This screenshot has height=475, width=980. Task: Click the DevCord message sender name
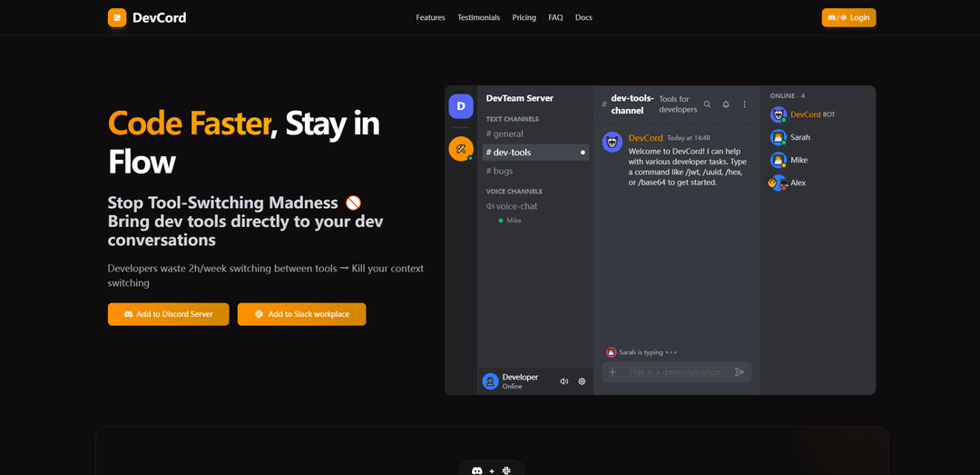(646, 138)
